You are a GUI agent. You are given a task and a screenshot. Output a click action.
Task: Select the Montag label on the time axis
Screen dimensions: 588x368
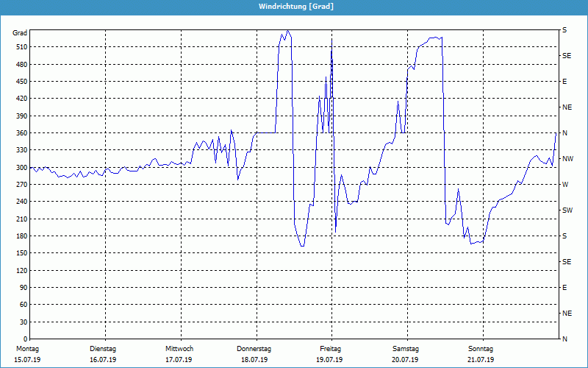coord(27,349)
